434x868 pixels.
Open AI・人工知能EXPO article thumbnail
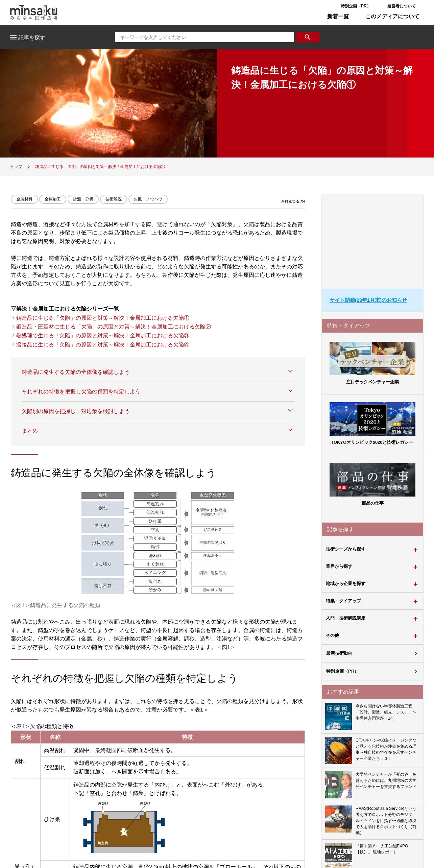click(x=339, y=855)
